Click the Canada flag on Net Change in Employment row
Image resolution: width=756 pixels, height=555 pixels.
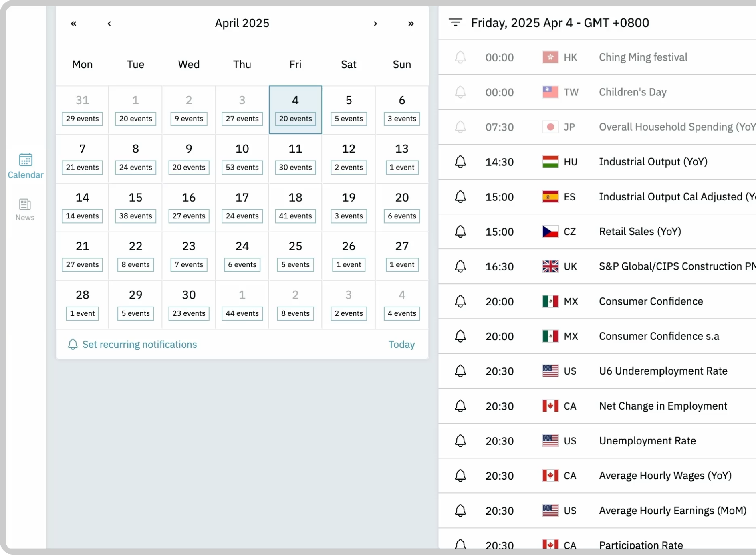[x=550, y=406]
